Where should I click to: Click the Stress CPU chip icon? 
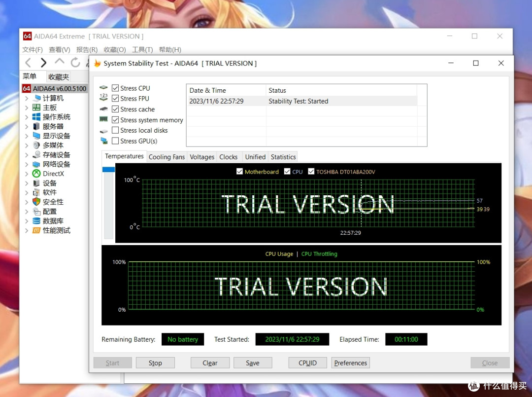point(103,88)
